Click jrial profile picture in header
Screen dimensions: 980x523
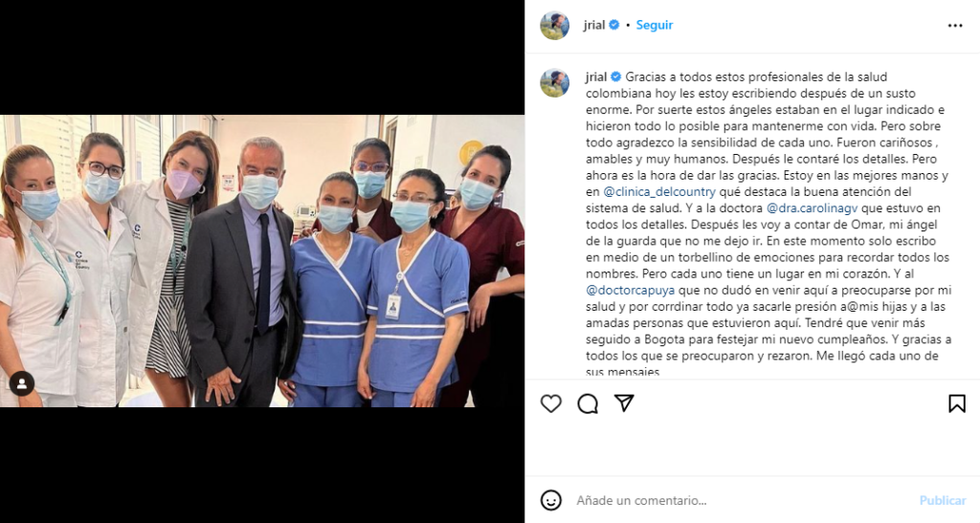tap(554, 26)
